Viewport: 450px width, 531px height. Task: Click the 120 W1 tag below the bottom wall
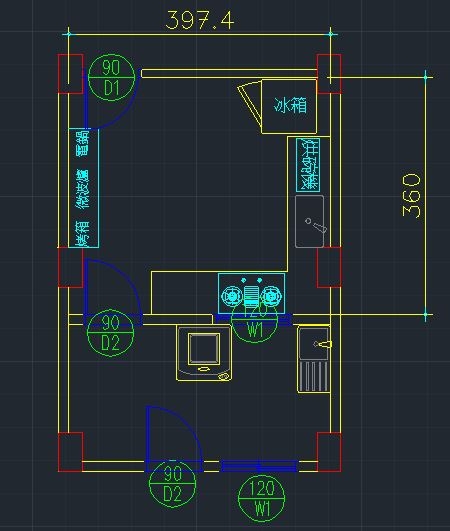coord(261,498)
